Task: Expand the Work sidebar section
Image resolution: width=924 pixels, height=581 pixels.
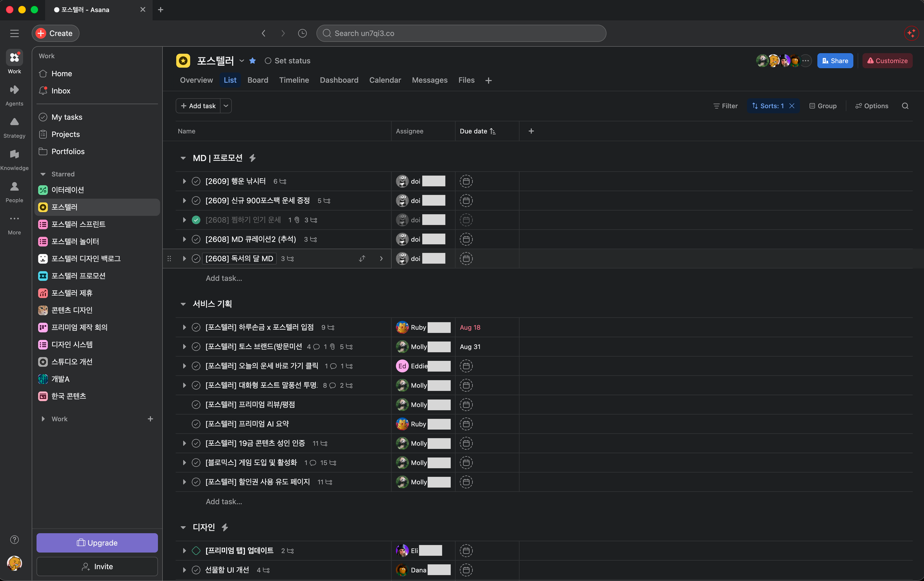Action: (43, 419)
